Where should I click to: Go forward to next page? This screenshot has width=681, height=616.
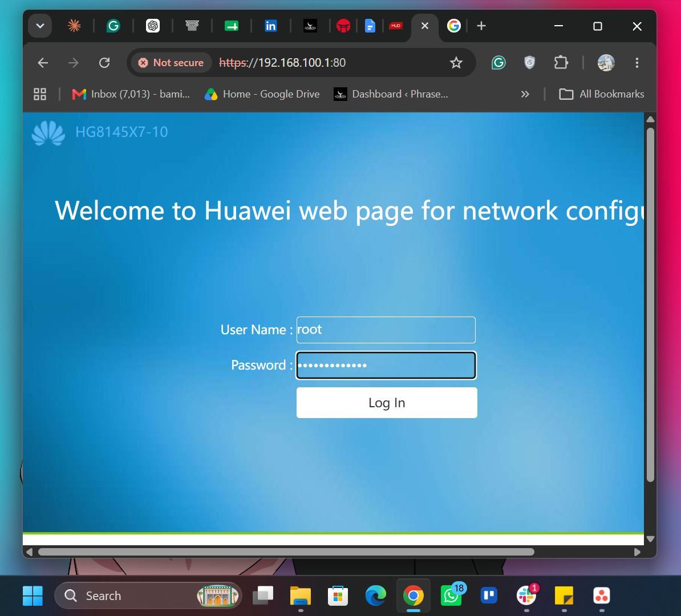(74, 63)
